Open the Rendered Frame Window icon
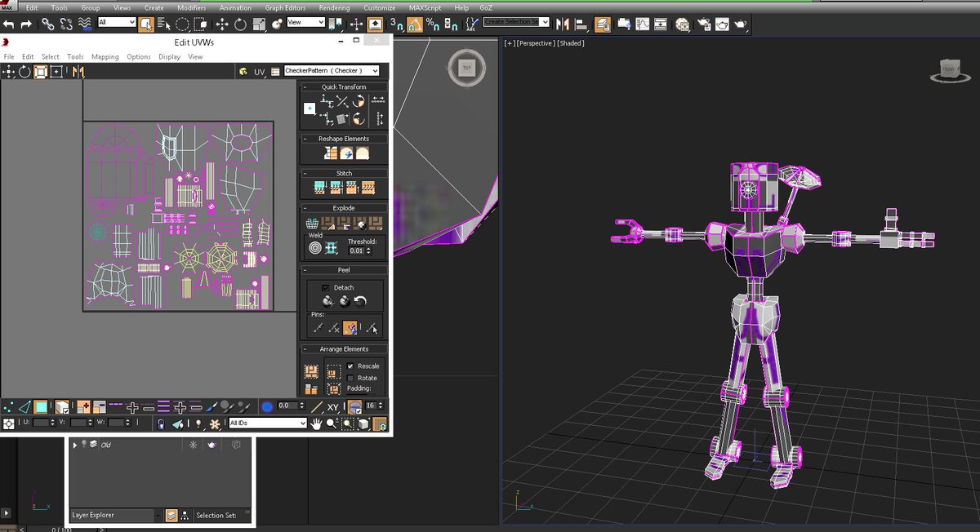Image resolution: width=980 pixels, height=532 pixels. click(722, 24)
